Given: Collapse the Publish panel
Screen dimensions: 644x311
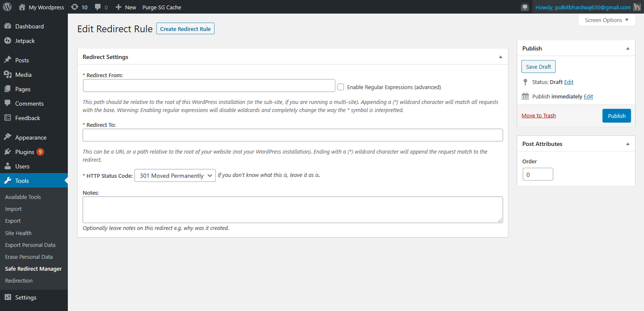Looking at the screenshot, I should tap(627, 48).
